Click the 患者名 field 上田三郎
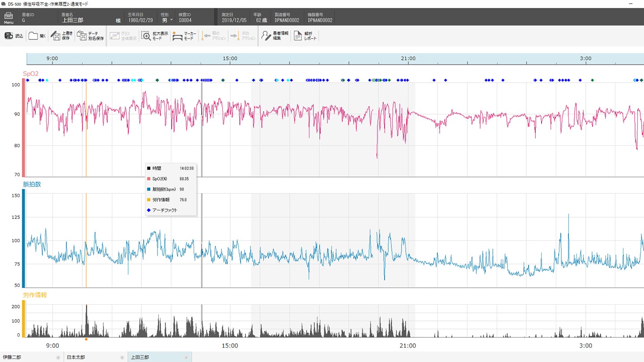Screen dimensions: 644x362 pos(72,20)
